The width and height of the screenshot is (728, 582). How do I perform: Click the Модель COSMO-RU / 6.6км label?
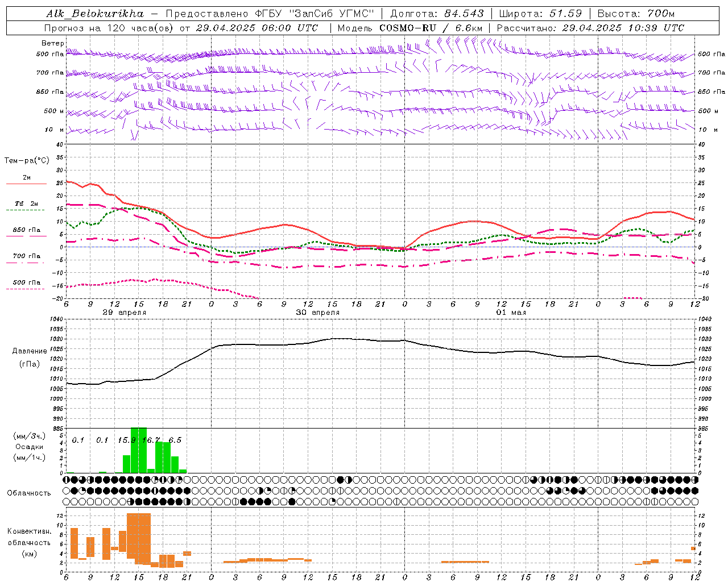pyautogui.click(x=410, y=28)
